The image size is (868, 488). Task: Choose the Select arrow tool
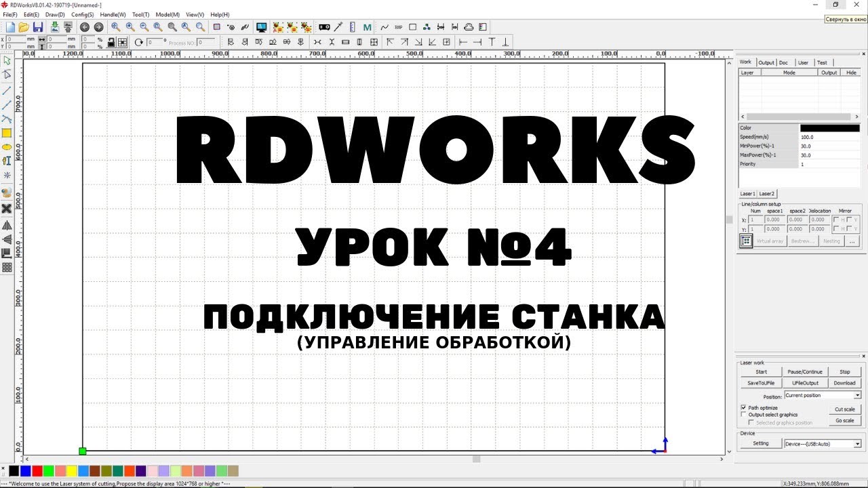[x=7, y=61]
